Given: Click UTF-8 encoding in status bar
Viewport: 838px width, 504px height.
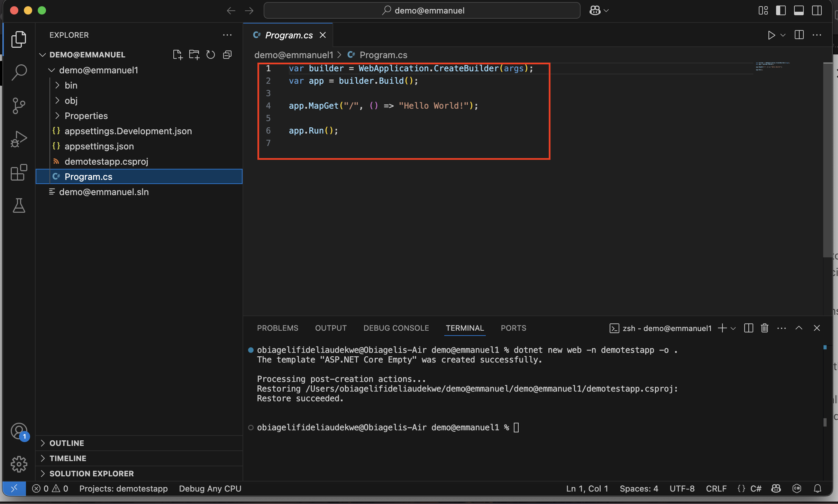Looking at the screenshot, I should click(x=682, y=488).
